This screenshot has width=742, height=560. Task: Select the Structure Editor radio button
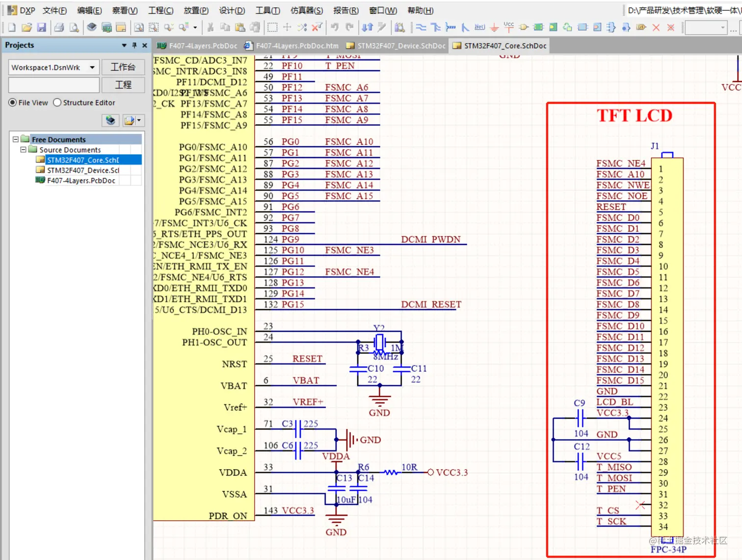point(57,103)
